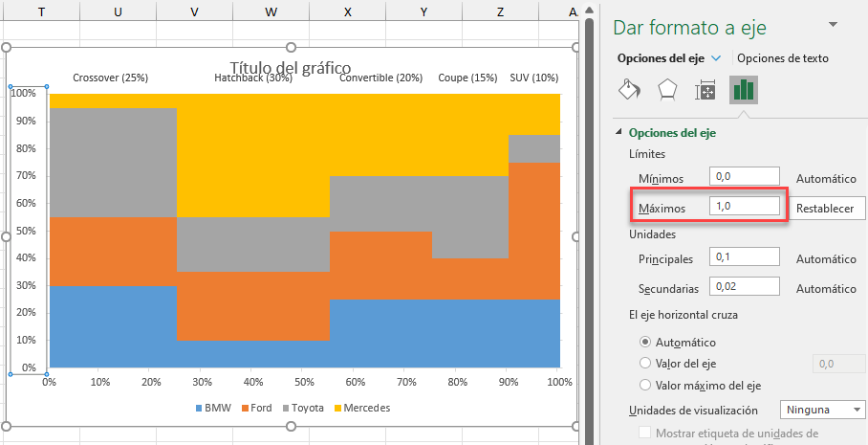The height and width of the screenshot is (445, 868).
Task: Open the task pane options arrow beside Dar formato a eje
Action: click(x=832, y=24)
